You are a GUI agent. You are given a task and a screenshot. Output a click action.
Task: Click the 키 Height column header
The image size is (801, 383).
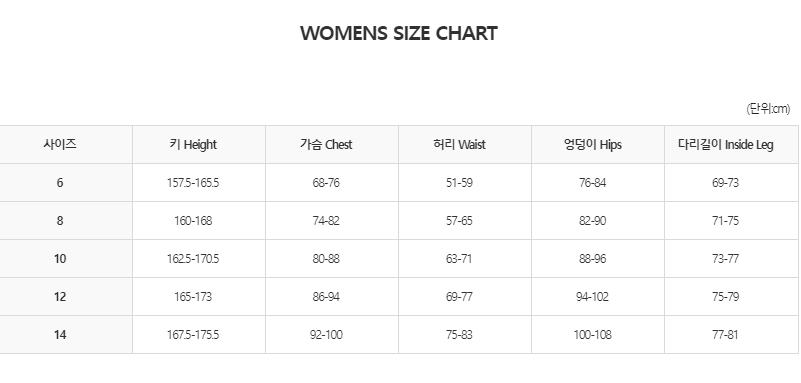click(193, 145)
